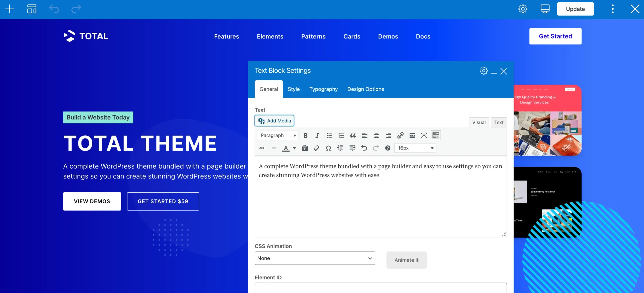
Task: Switch to the Style tab
Action: pos(294,89)
